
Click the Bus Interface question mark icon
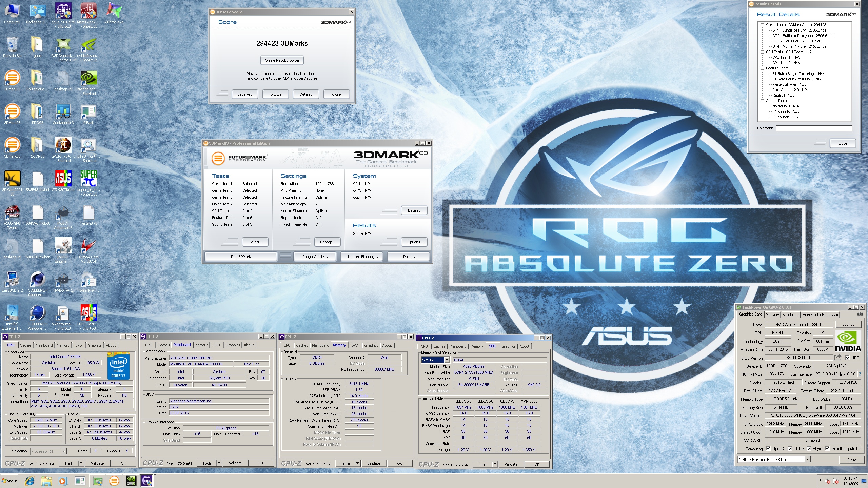pos(860,374)
